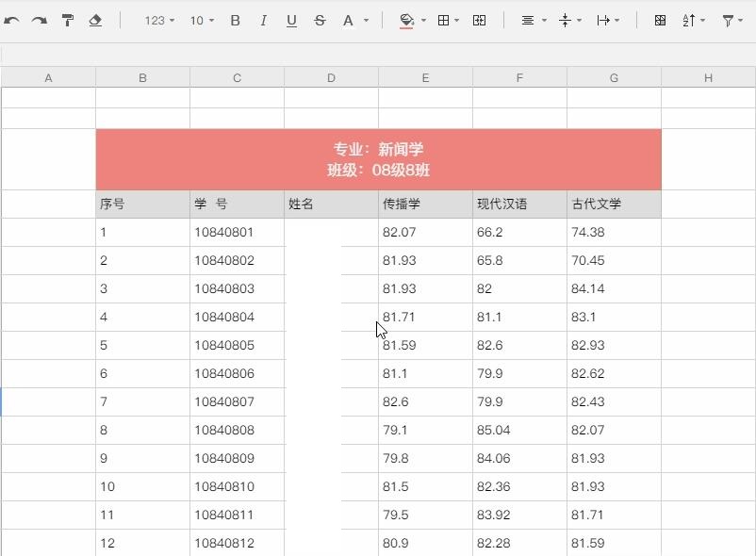Viewport: 756px width, 556px height.
Task: Click the red merged title cell 专业：新闻学
Action: click(379, 159)
